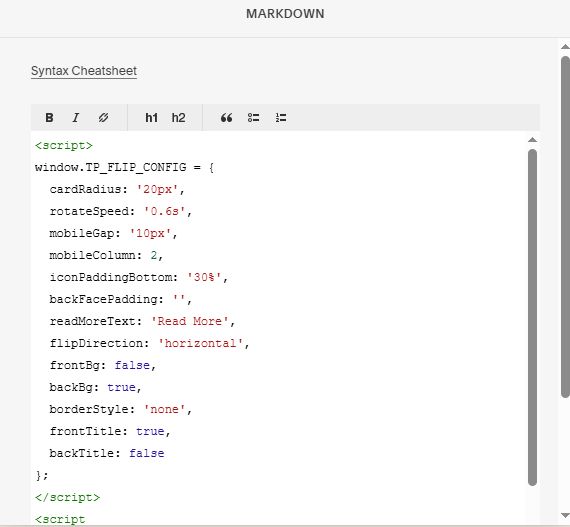Apply heading 1 style via h1
Image resolution: width=570 pixels, height=527 pixels.
point(151,118)
